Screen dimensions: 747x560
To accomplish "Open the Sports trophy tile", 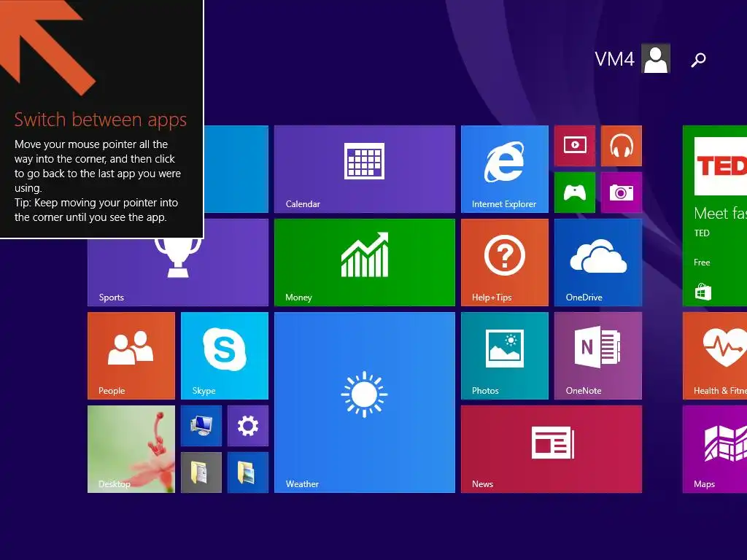I will click(x=178, y=272).
